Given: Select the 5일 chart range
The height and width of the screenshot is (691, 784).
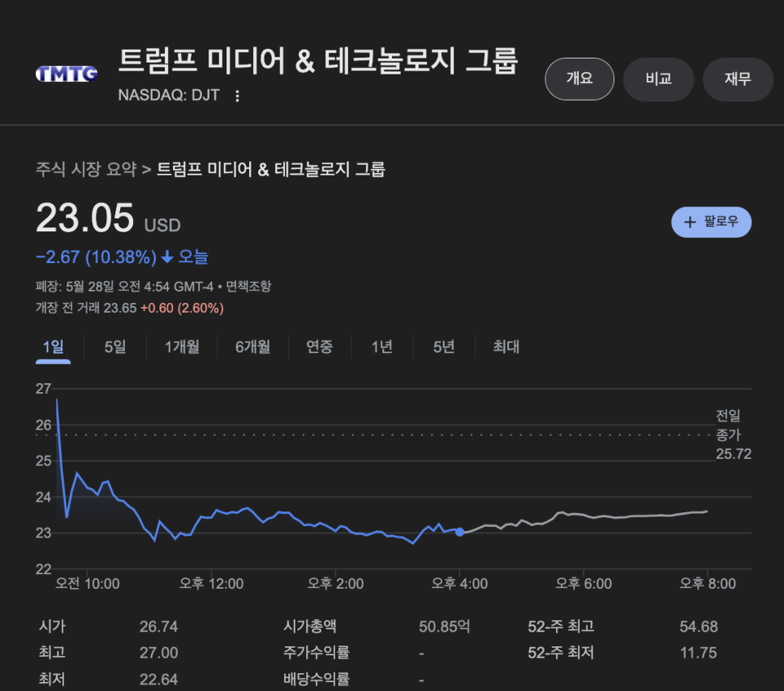Looking at the screenshot, I should 115,347.
